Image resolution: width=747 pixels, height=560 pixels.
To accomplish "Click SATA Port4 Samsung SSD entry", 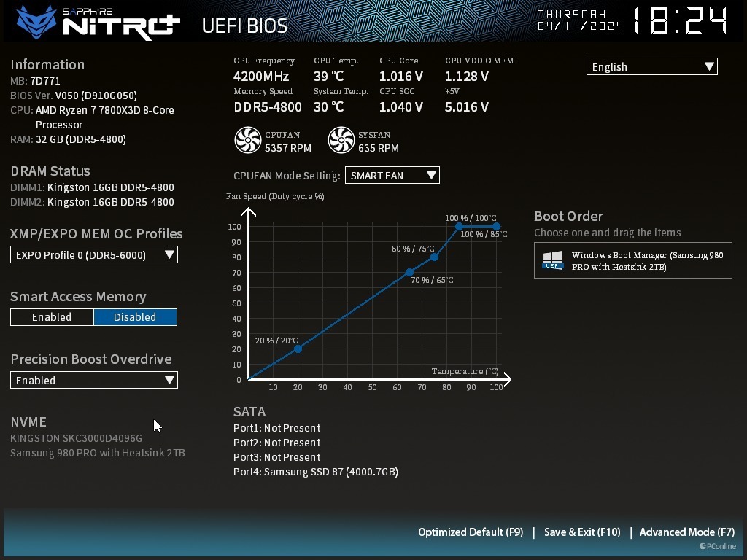I will coord(316,472).
